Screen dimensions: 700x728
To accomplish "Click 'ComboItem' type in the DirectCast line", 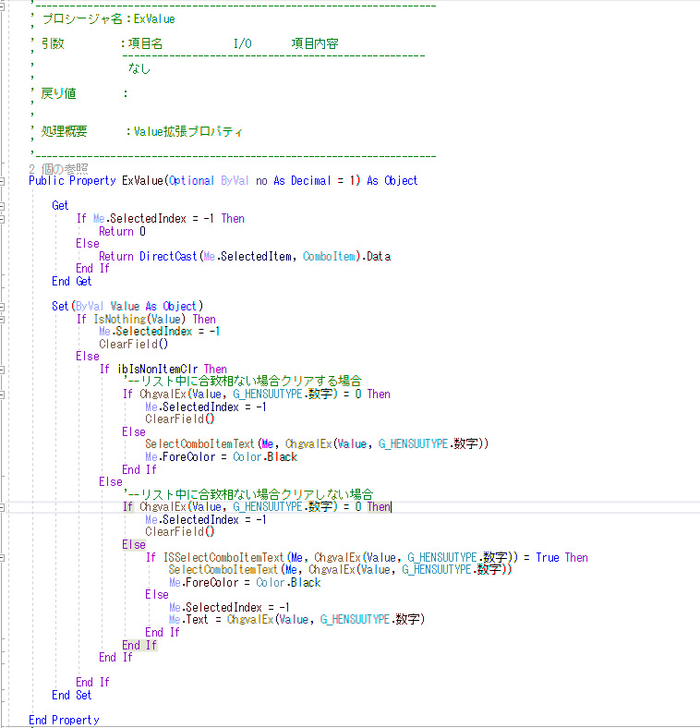I will [x=329, y=256].
